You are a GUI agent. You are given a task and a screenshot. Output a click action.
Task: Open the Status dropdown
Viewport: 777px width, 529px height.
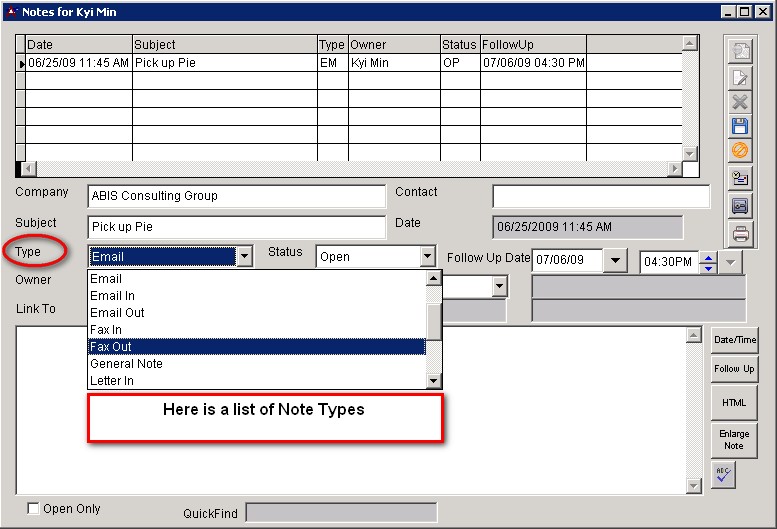click(x=427, y=257)
